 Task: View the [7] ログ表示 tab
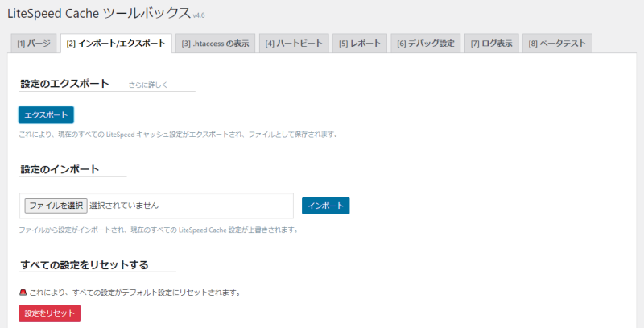(491, 44)
